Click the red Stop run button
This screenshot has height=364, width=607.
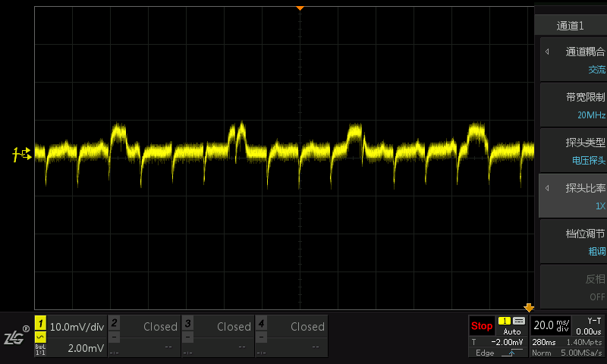point(482,326)
